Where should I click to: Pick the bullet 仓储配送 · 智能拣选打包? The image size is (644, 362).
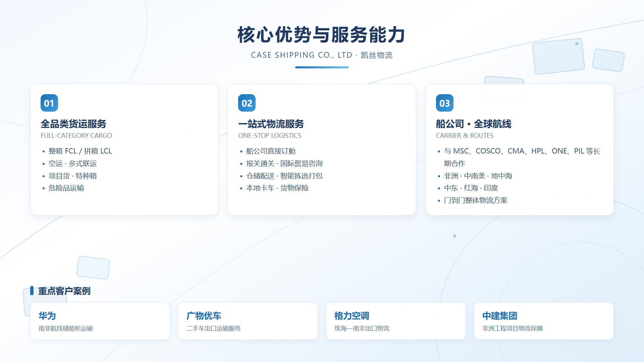coord(284,176)
